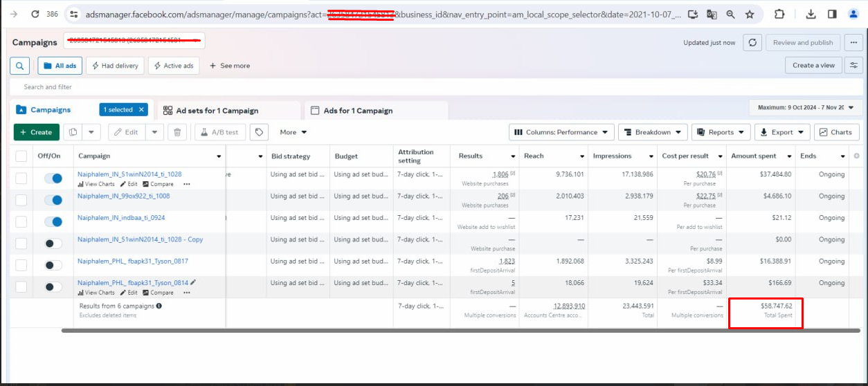Expand the arrow next to Edit button
This screenshot has width=868, height=386.
[x=154, y=132]
